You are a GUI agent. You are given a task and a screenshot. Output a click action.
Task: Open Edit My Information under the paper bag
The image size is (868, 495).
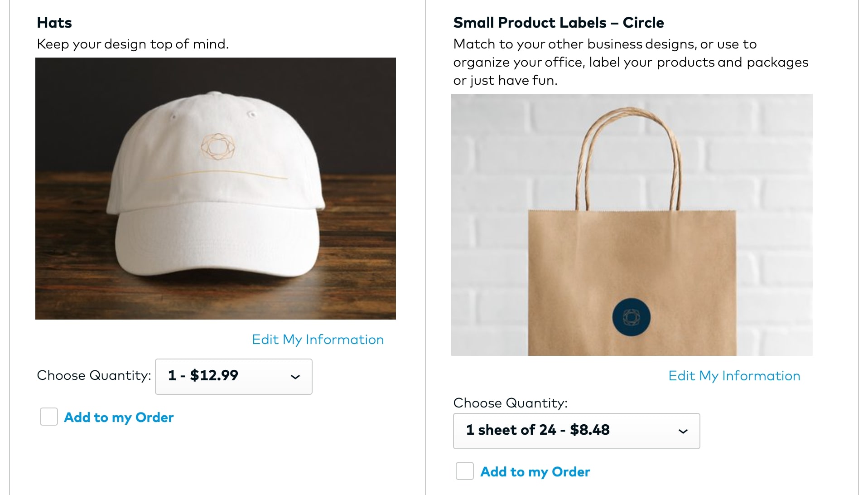pos(734,376)
